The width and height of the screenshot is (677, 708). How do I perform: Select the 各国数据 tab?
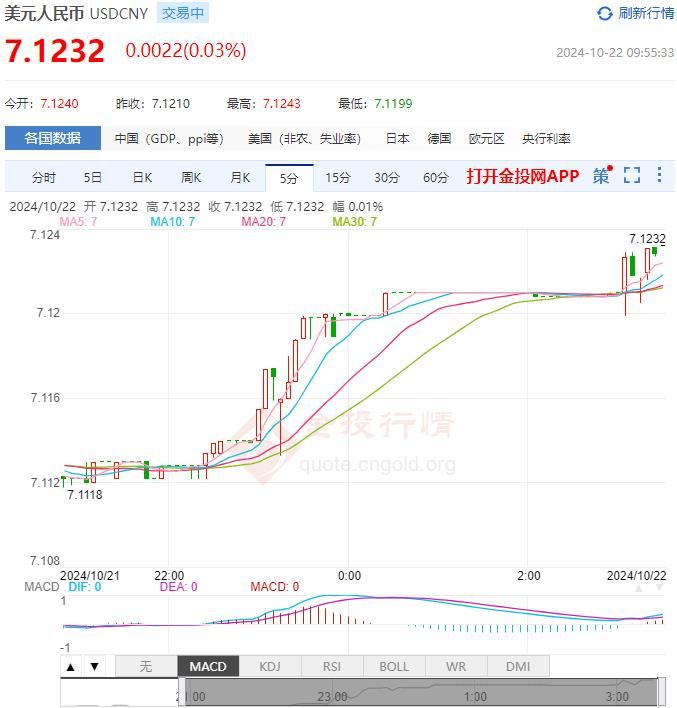pos(53,138)
